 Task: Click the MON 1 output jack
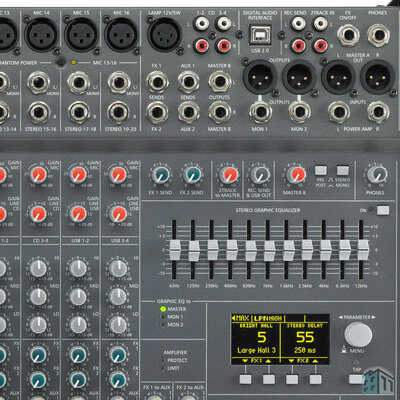(260, 112)
